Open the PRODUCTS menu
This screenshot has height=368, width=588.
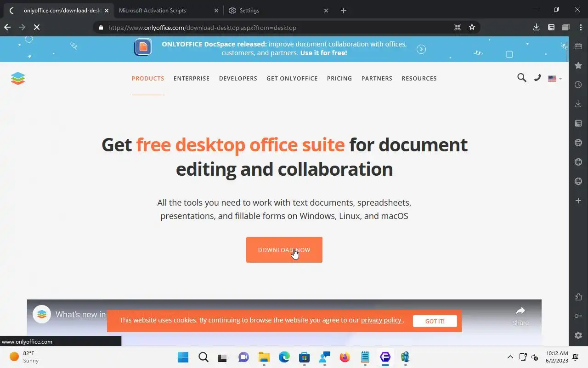148,79
